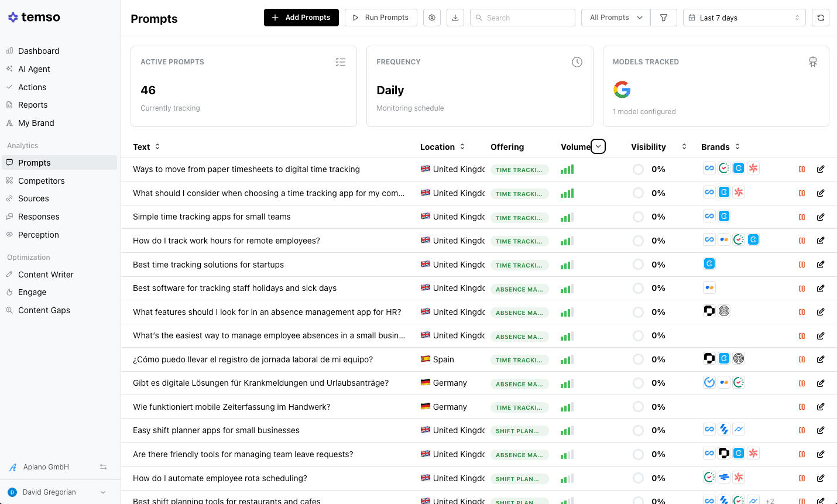
Task: Click the Run Prompts button
Action: 380,18
